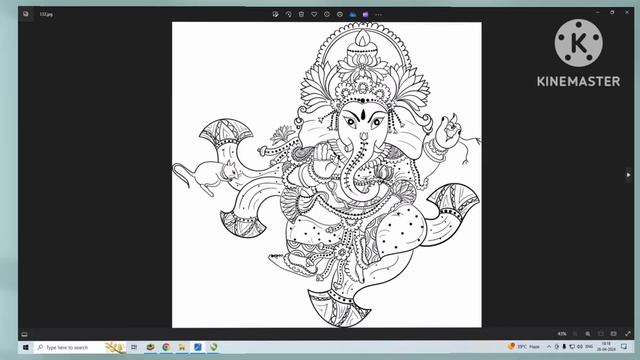
Task: Open the See more three-dots menu
Action: (378, 14)
